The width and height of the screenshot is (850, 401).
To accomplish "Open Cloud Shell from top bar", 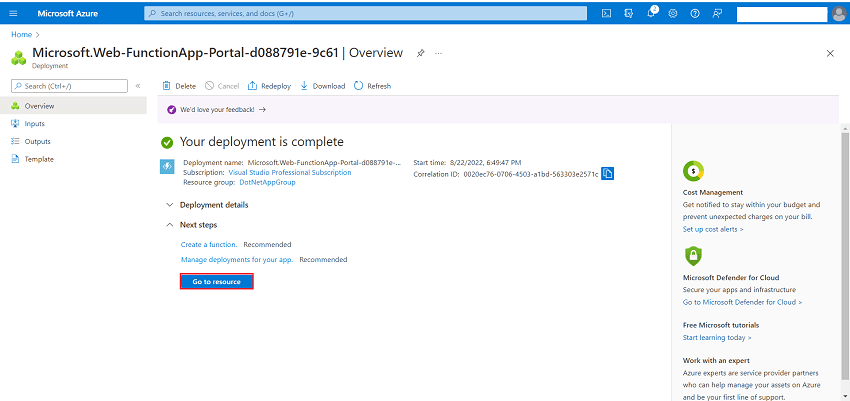I will pos(607,14).
